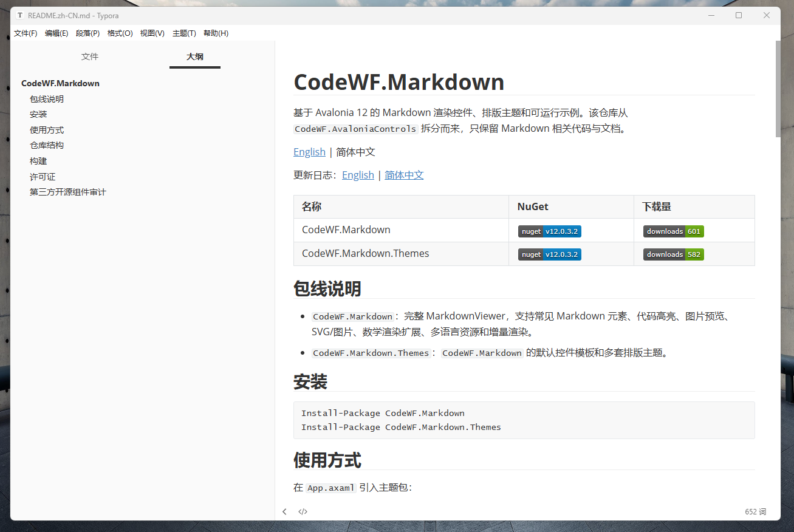Click the 下载量 table header

pos(694,206)
